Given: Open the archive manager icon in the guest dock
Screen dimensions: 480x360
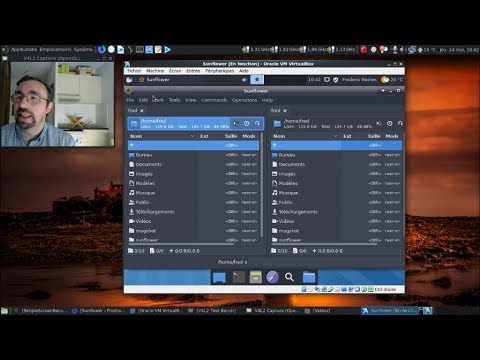Looking at the screenshot, I should [256, 277].
